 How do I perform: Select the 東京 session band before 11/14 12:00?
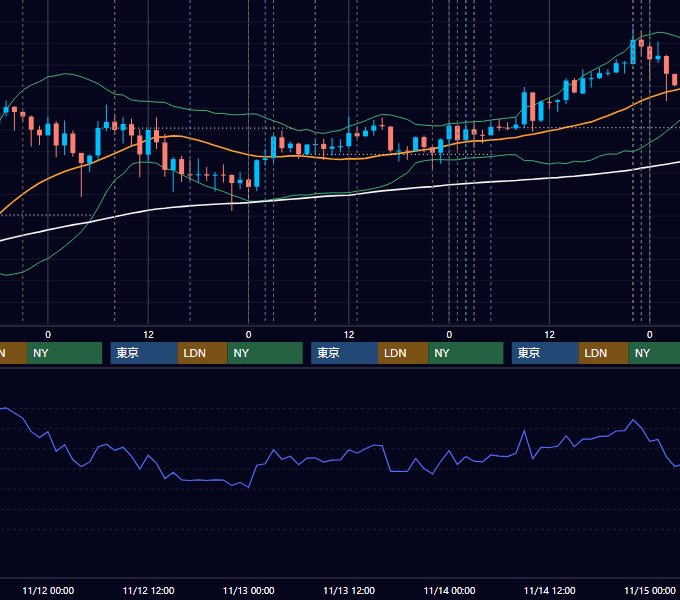[x=545, y=353]
